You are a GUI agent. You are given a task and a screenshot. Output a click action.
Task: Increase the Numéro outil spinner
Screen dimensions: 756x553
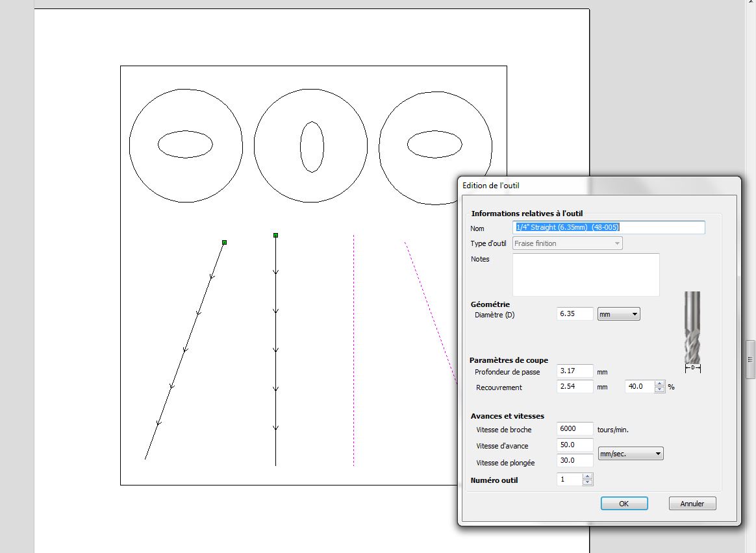(x=587, y=476)
